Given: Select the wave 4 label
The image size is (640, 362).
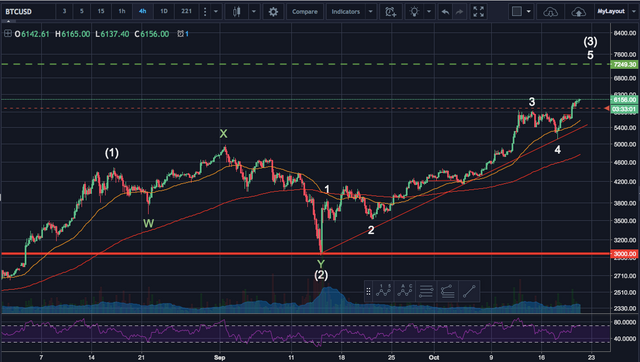Looking at the screenshot, I should (x=558, y=150).
